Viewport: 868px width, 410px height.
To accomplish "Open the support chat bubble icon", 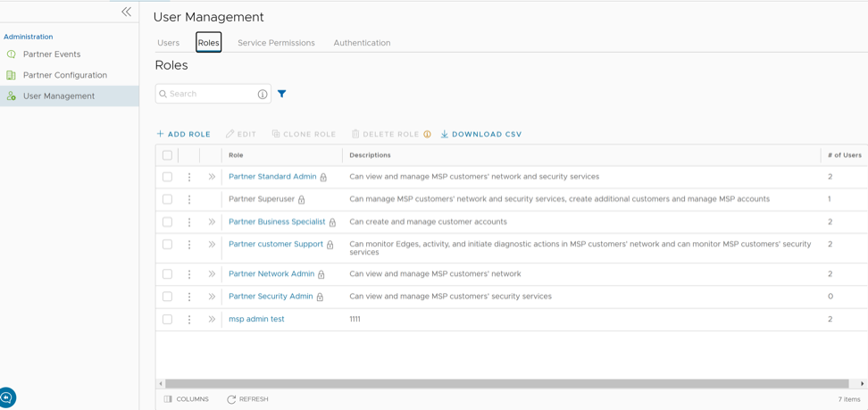I will tap(7, 397).
